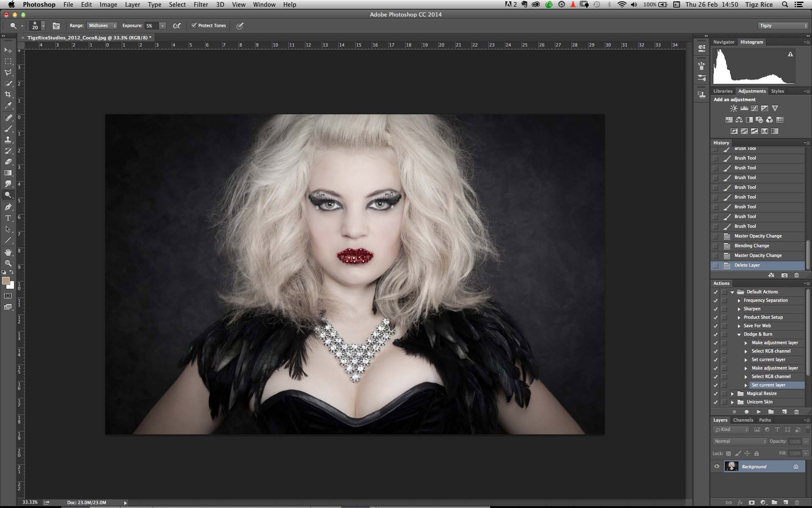Select the Hand tool
This screenshot has height=508, width=812.
tap(8, 252)
